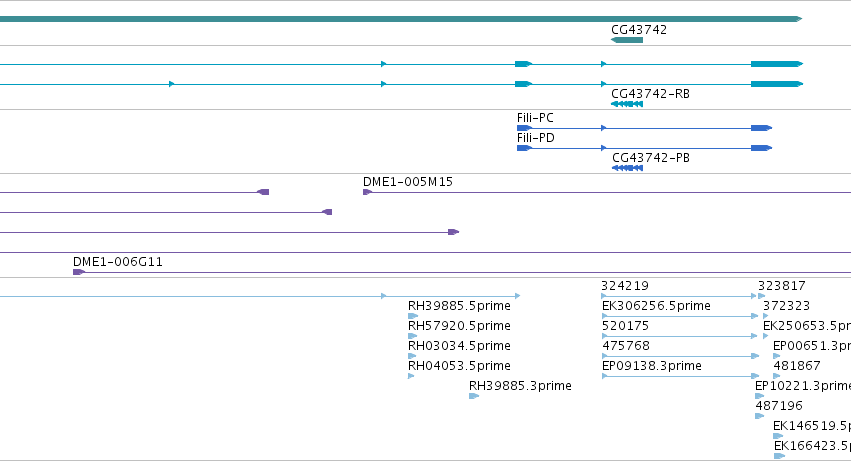Viewport: 851px width, 461px height.
Task: Select the CG43742 teal gene arrow glyph
Action: tap(627, 40)
